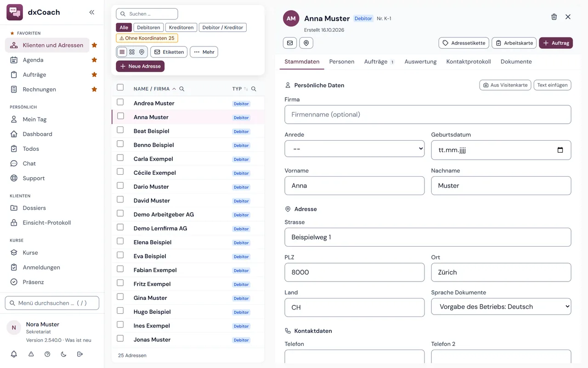Switch address list to grid view
The image size is (588, 368).
[x=132, y=52]
